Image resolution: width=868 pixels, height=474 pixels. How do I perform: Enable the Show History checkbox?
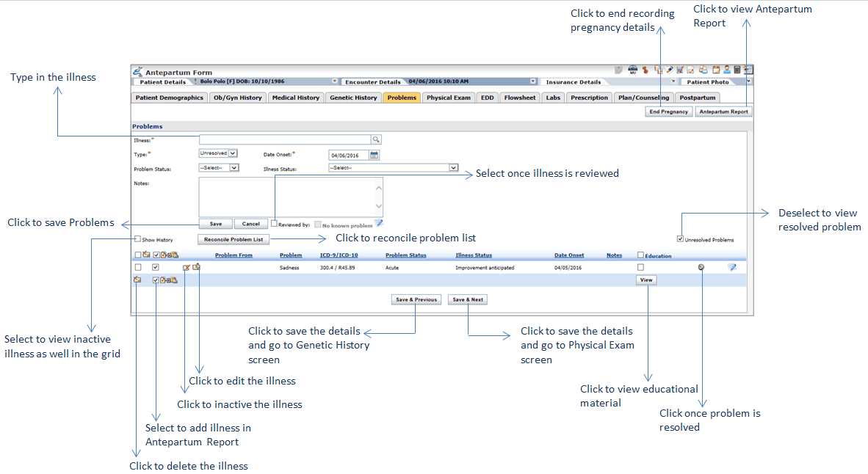[137, 239]
